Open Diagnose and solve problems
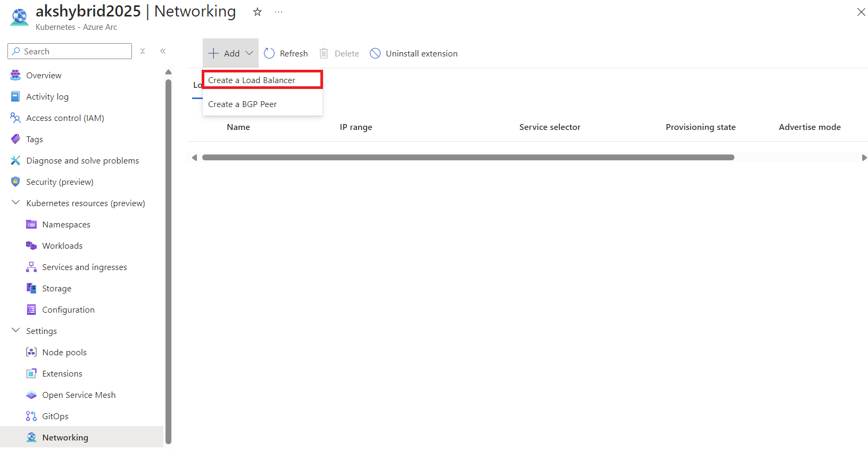The height and width of the screenshot is (449, 868). 82,160
